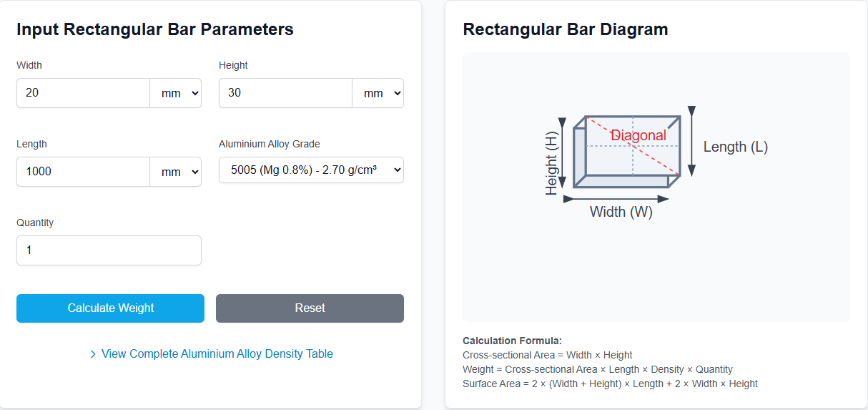Screen dimensions: 868x410
Task: Click the Calculation Formula label text
Action: click(512, 341)
